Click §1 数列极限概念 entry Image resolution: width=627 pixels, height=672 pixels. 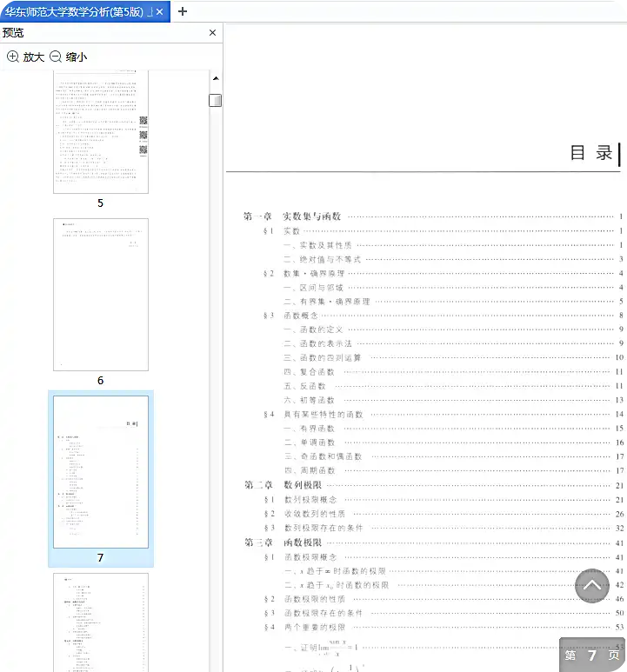tap(444, 500)
